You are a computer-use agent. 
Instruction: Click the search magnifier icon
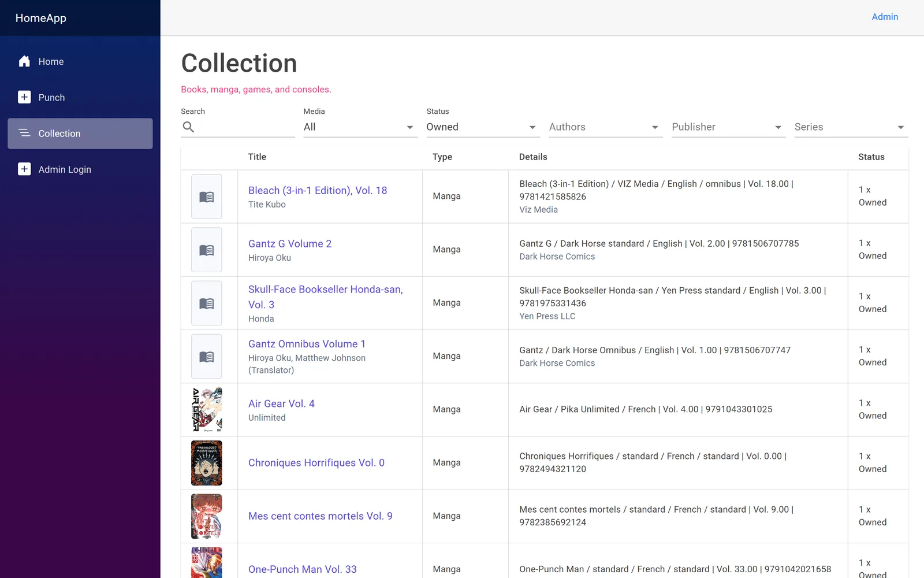[x=188, y=127]
